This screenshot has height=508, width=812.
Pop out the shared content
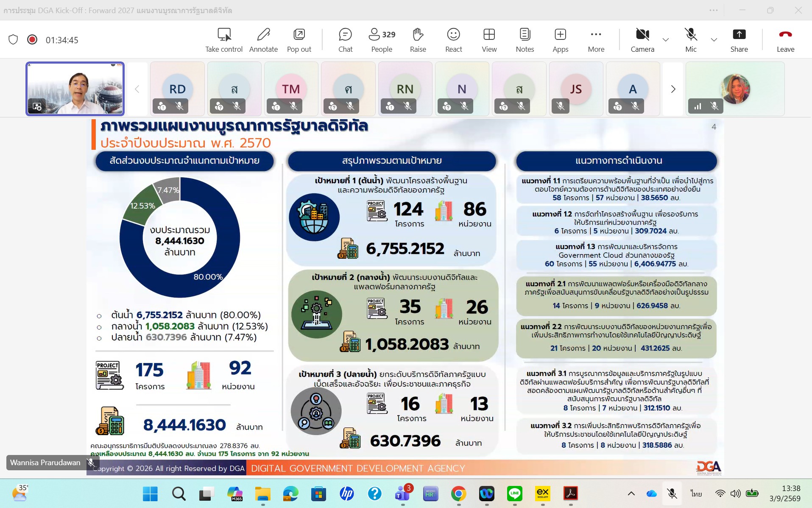tap(299, 40)
